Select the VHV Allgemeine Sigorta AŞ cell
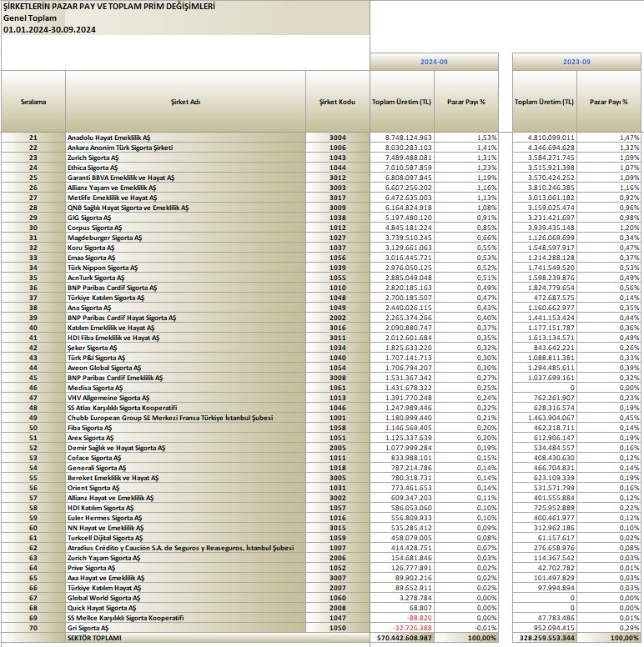Screen dimensions: 644x647 tap(185, 398)
